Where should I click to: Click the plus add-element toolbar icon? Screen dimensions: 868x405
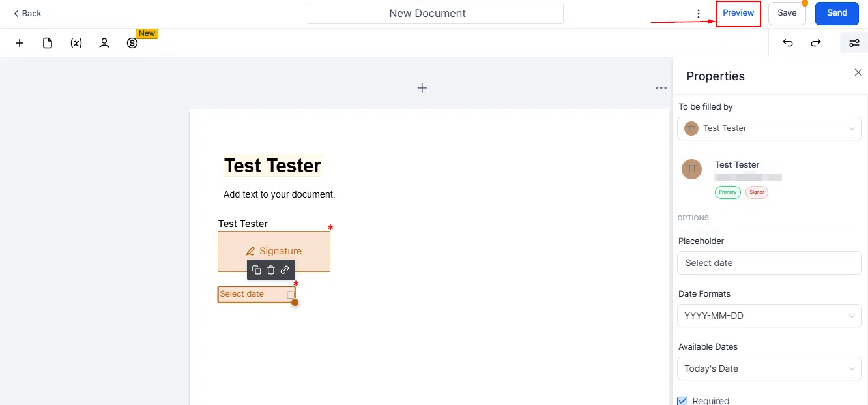pyautogui.click(x=20, y=43)
